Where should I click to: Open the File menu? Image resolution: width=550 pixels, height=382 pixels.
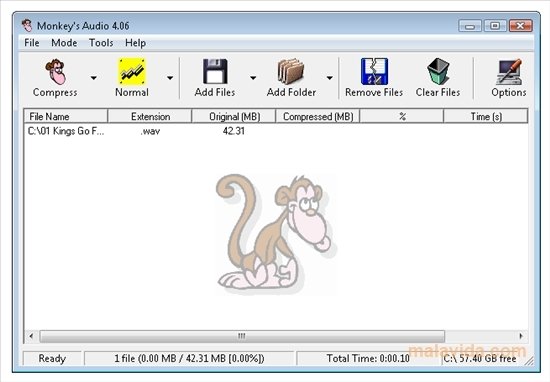coord(32,43)
